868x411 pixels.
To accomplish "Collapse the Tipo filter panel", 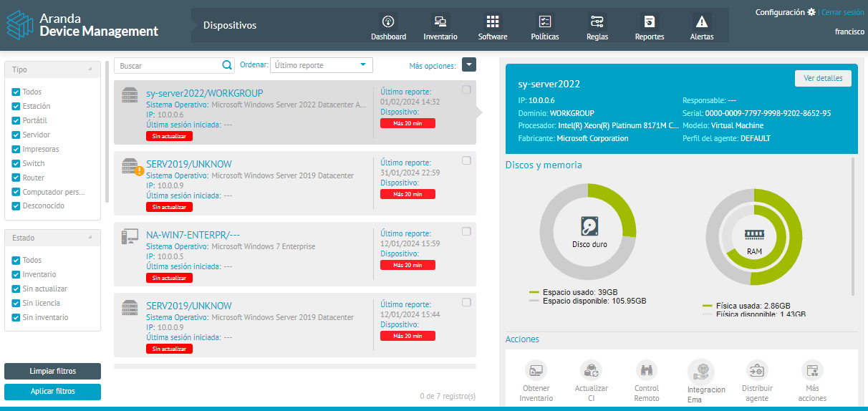I will [x=90, y=69].
